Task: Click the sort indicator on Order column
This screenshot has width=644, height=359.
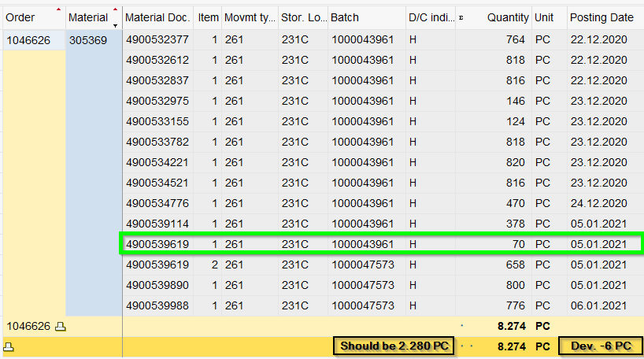Action: pos(57,9)
